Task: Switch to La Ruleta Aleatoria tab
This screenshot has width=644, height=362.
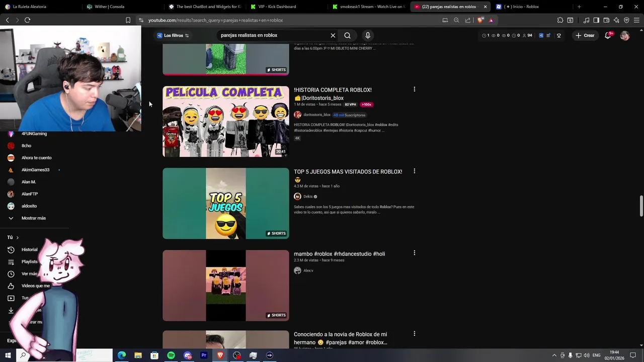Action: [40, 7]
